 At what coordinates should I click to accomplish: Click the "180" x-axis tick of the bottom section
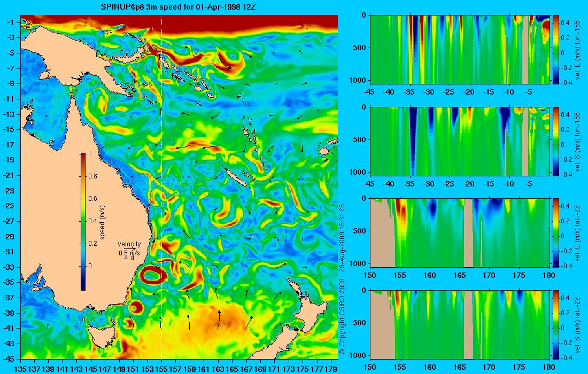coord(549,367)
